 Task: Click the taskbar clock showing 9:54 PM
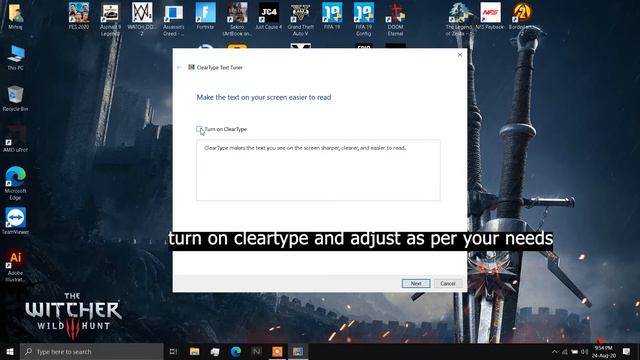[x=604, y=351]
